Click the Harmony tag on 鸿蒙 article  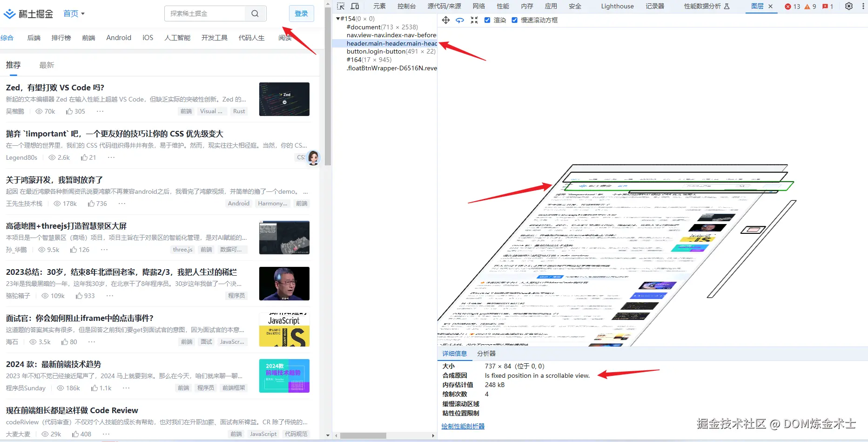pyautogui.click(x=272, y=204)
